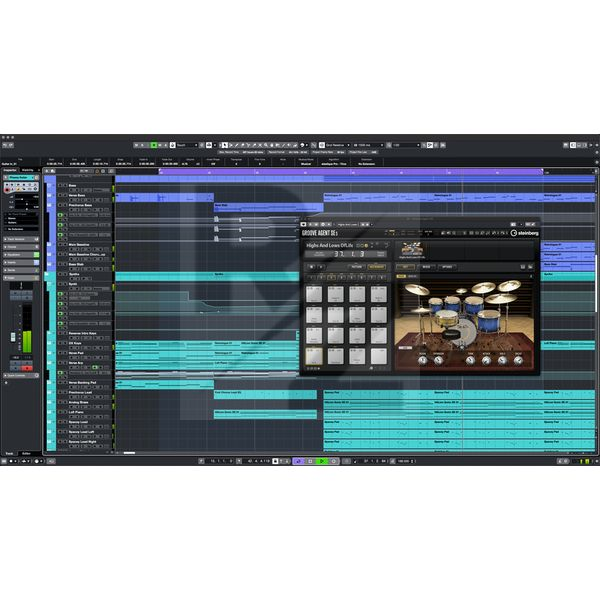
Task: Expand the Equalizers inspector section
Action: click(21, 255)
